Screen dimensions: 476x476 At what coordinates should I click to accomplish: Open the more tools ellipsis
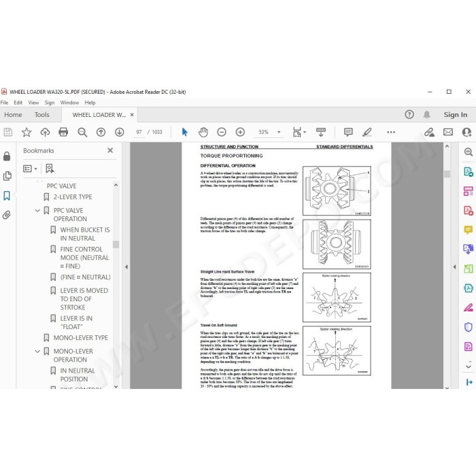pyautogui.click(x=391, y=132)
